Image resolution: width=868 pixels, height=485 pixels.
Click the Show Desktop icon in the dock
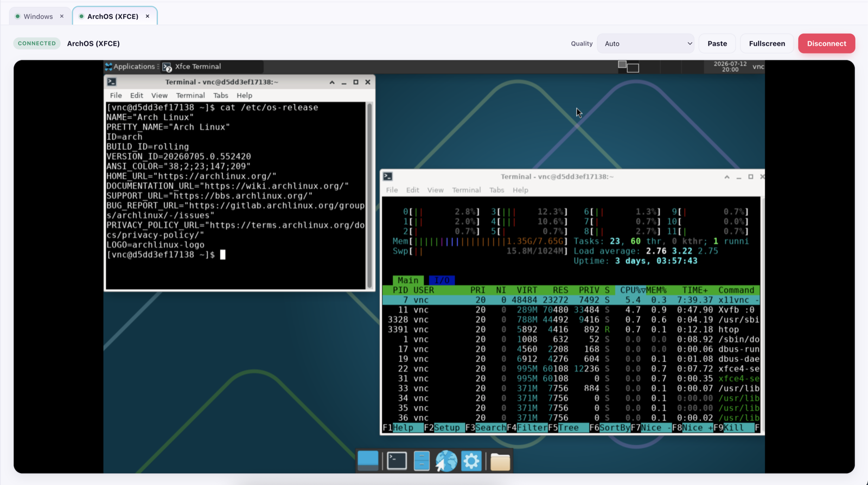(368, 461)
